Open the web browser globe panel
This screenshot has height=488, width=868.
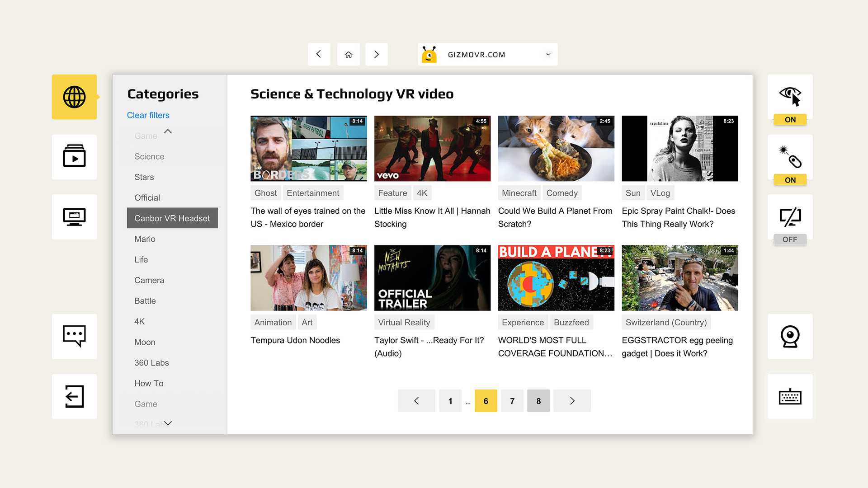tap(74, 97)
